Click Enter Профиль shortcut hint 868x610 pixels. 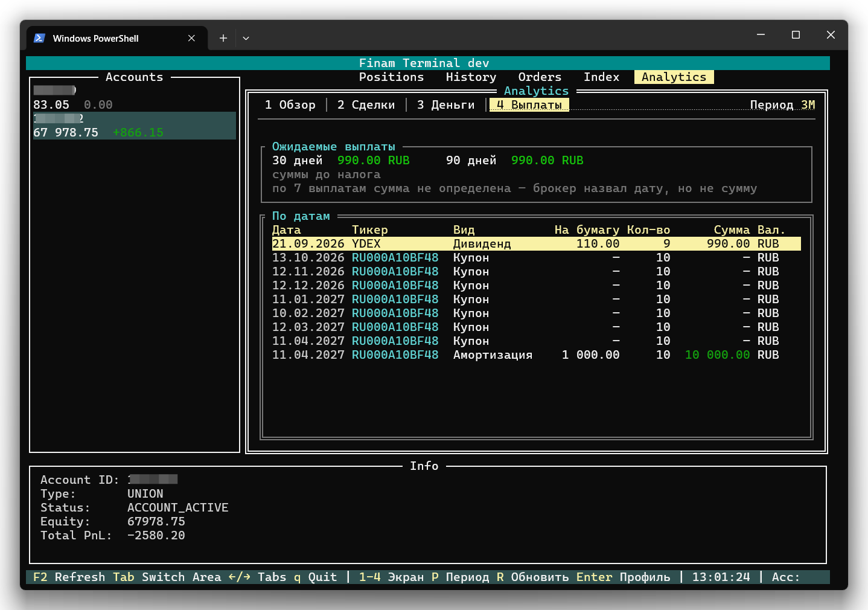[x=623, y=577]
